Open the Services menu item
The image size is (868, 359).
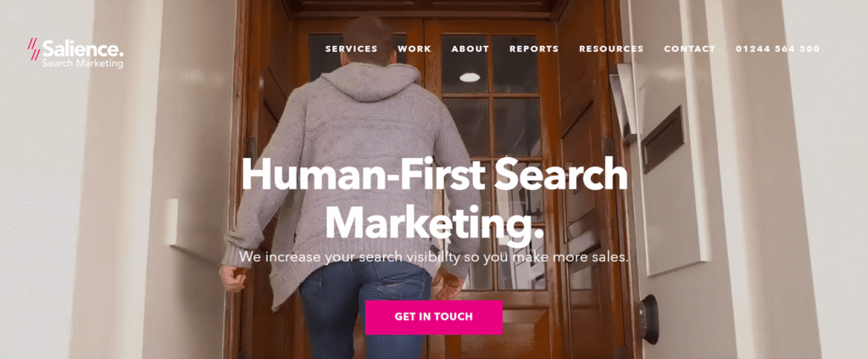tap(352, 48)
